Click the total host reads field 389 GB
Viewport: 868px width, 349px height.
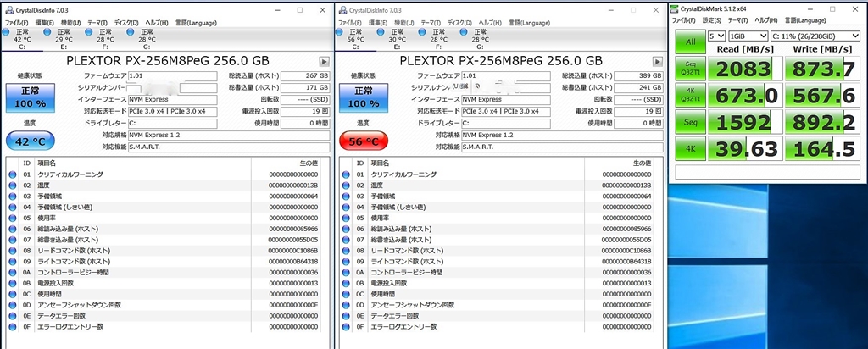(x=639, y=75)
